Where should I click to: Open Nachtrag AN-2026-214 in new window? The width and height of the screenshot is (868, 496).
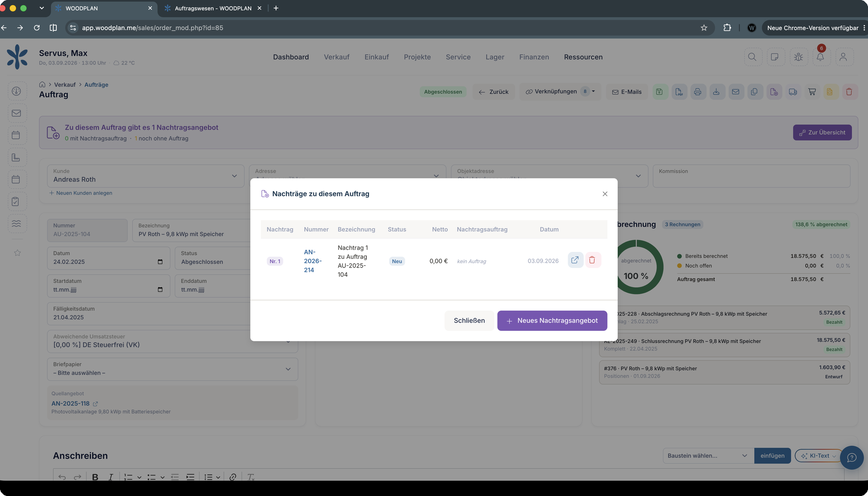(x=575, y=260)
